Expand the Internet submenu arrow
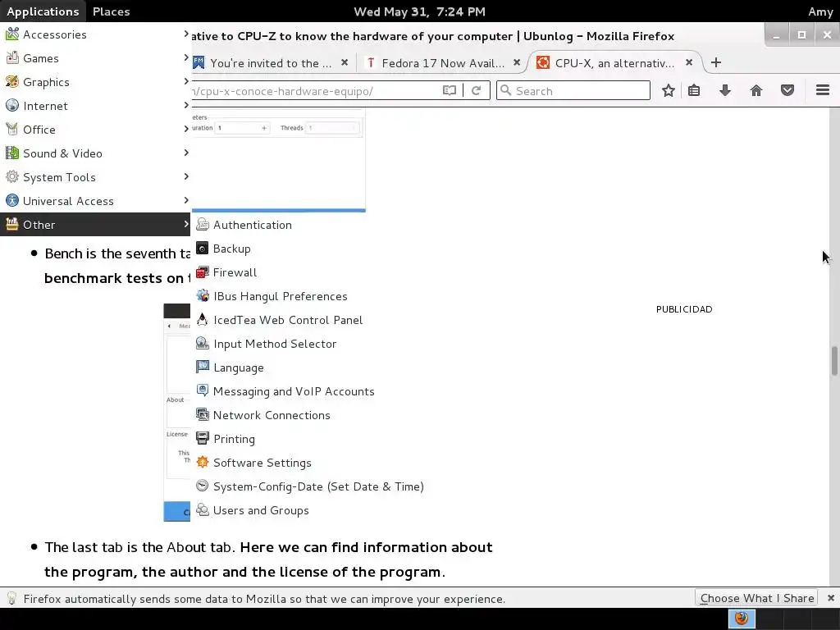 tap(186, 105)
